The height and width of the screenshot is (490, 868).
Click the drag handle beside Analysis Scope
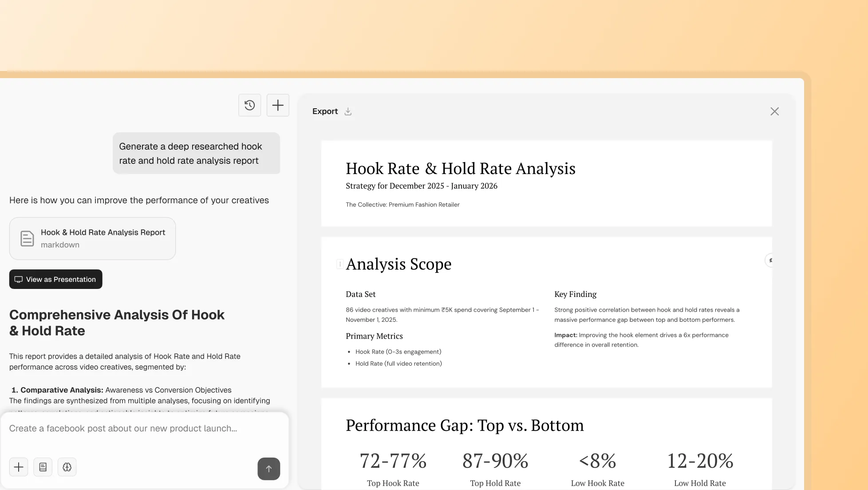click(x=340, y=264)
